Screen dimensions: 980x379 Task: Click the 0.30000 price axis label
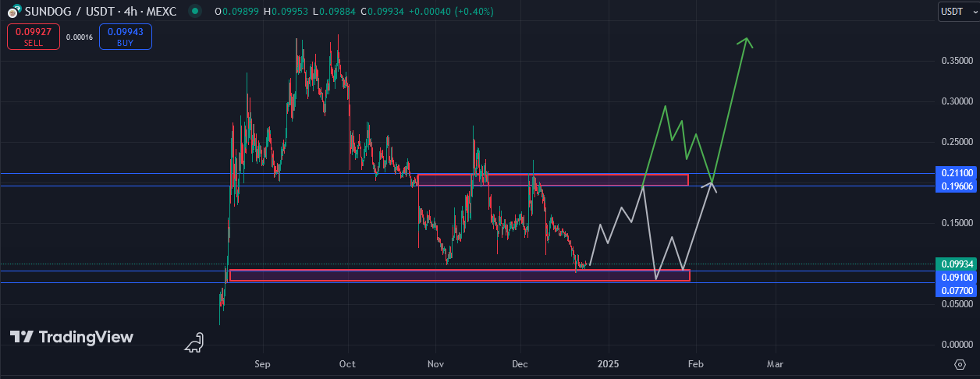pos(956,101)
